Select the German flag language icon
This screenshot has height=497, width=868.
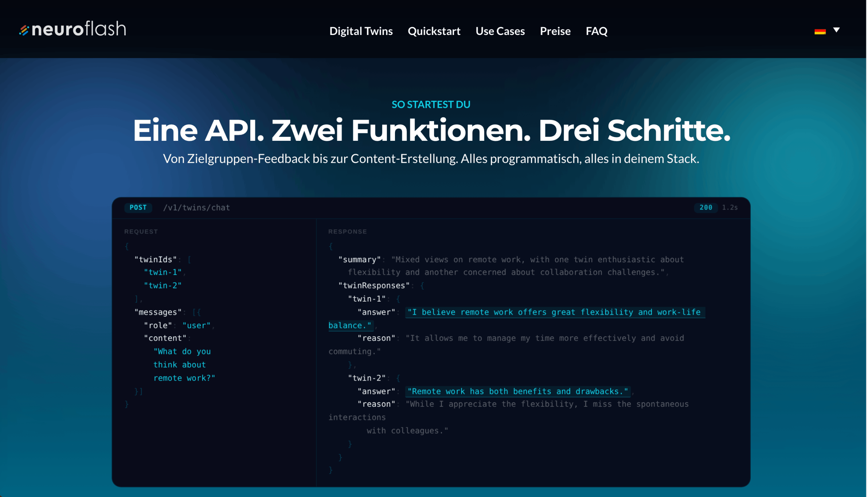coord(820,31)
